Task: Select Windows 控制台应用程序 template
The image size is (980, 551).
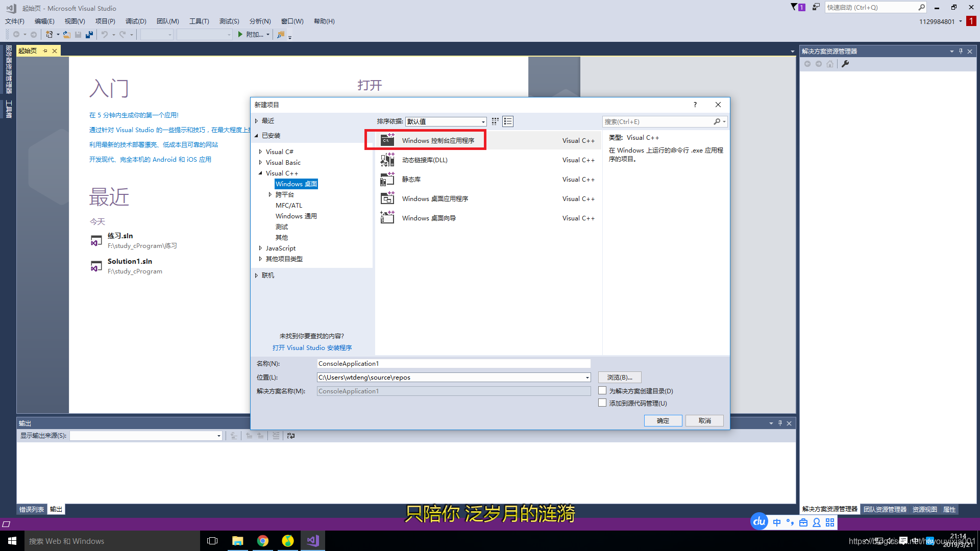Action: (487, 141)
